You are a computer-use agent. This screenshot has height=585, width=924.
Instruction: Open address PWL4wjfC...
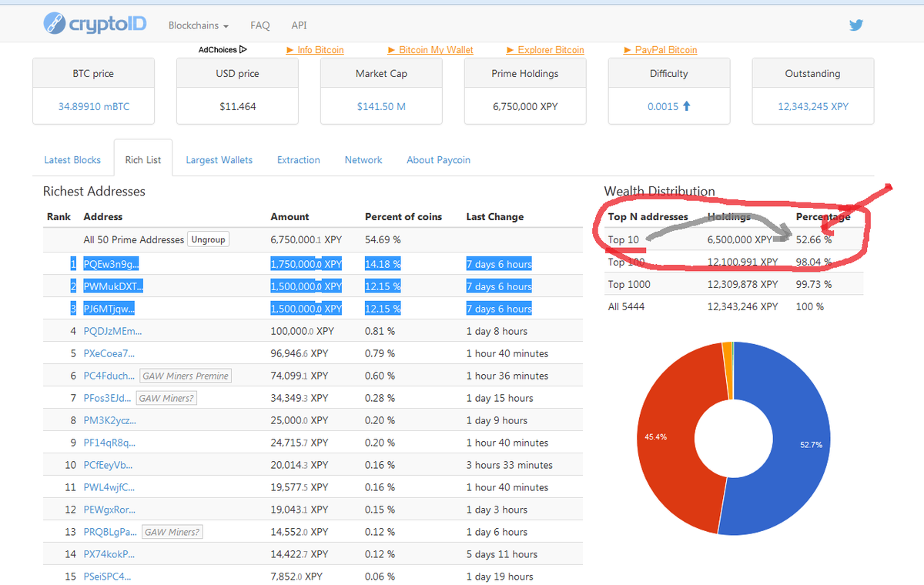pos(109,487)
